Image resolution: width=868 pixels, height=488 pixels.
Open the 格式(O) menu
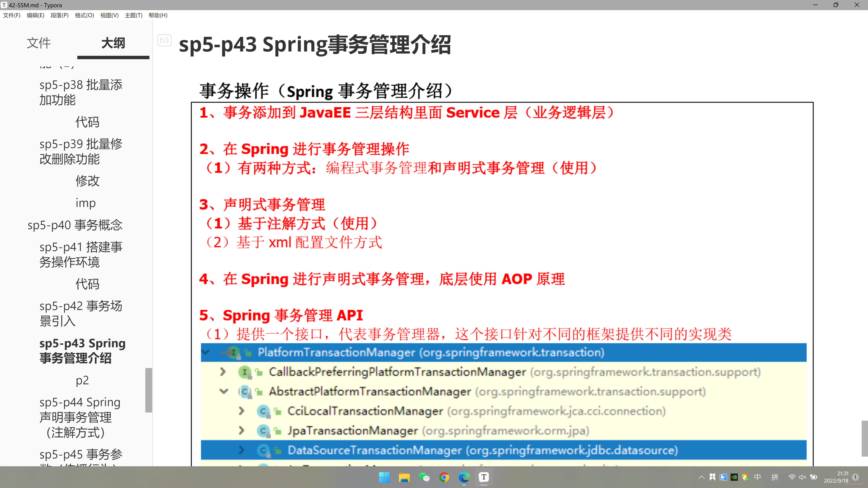coord(84,15)
